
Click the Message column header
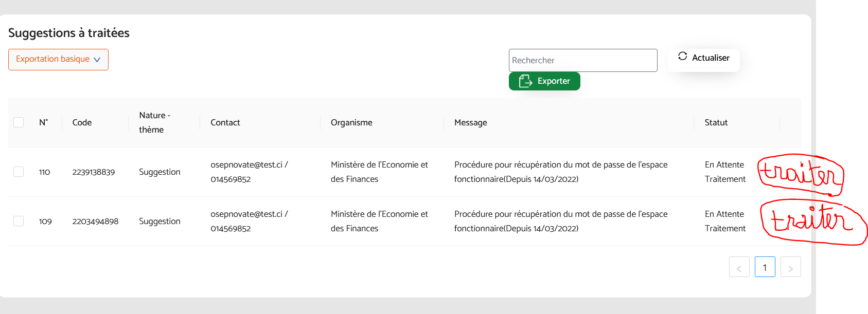[470, 123]
